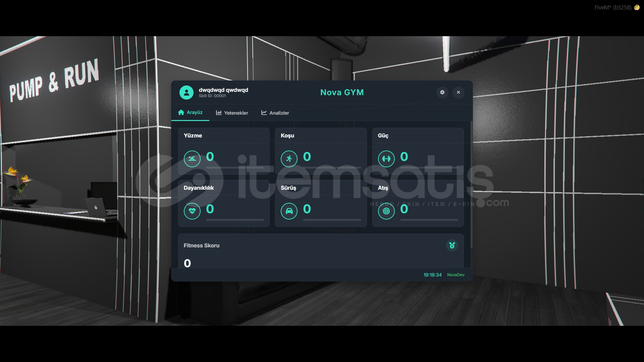Click the dumbbell icon in Güç card
Image resolution: width=644 pixels, height=362 pixels.
(x=386, y=159)
